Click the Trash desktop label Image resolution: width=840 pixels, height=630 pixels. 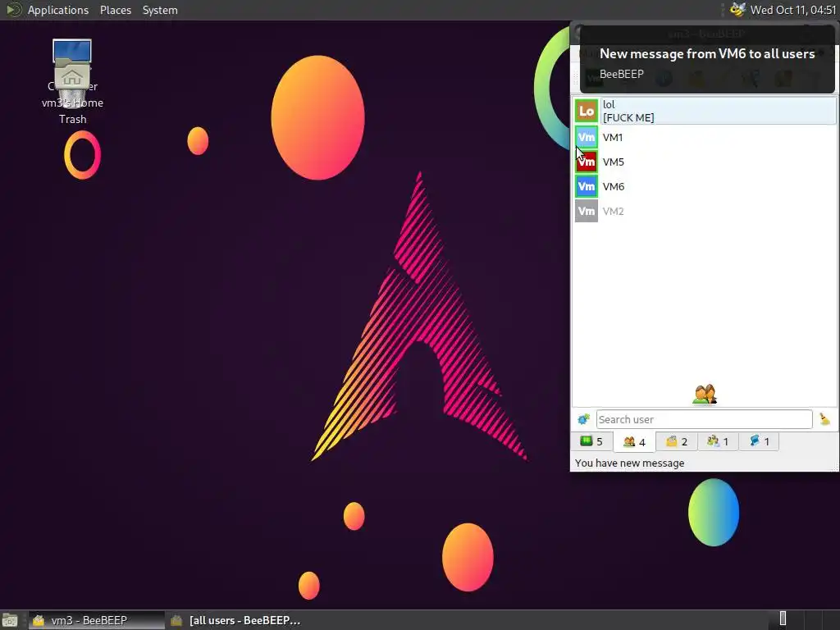[x=72, y=119]
